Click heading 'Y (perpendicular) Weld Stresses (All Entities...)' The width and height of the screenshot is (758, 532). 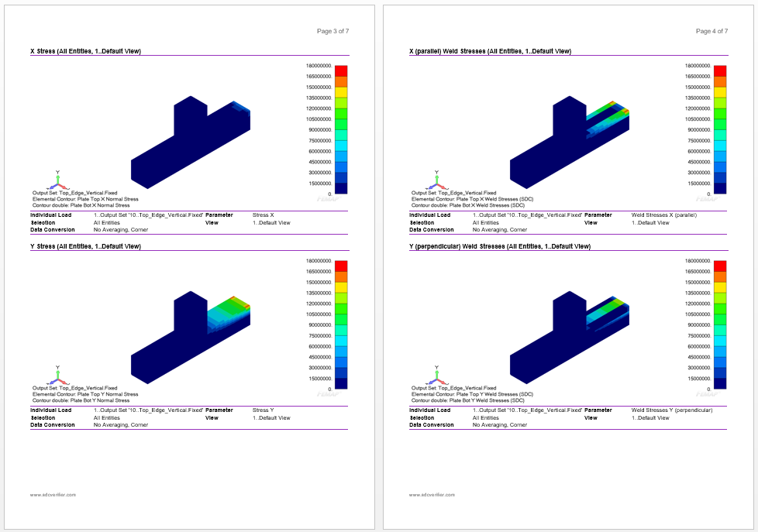point(500,246)
